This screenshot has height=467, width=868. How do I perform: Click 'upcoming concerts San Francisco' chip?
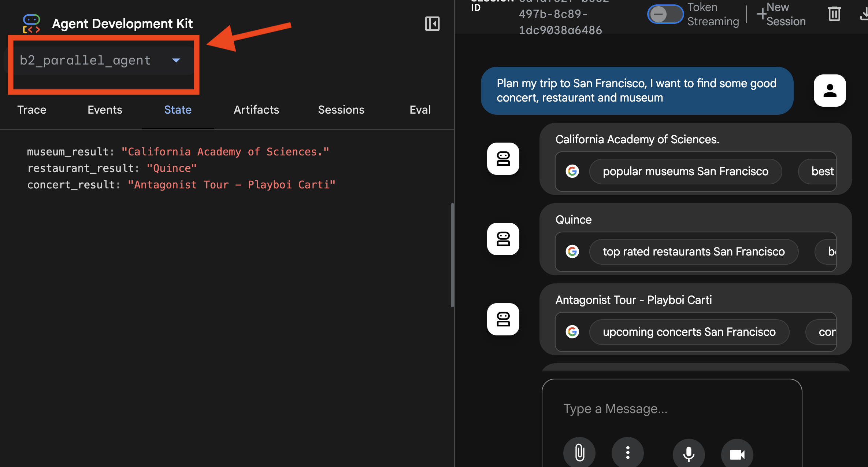pos(689,332)
